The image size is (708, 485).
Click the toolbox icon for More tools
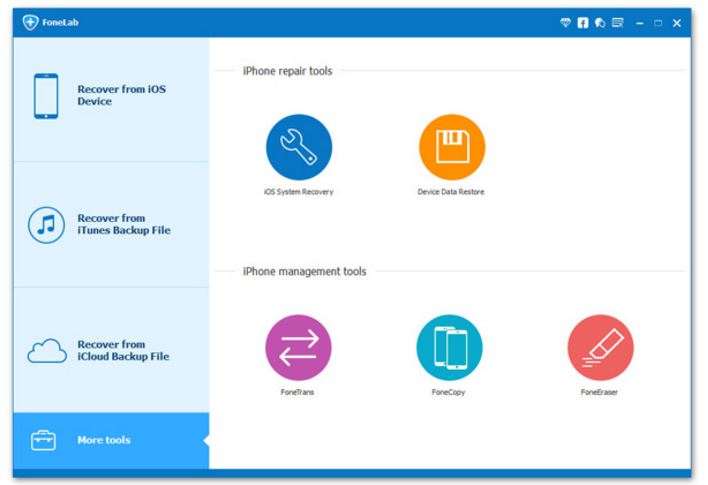click(43, 440)
